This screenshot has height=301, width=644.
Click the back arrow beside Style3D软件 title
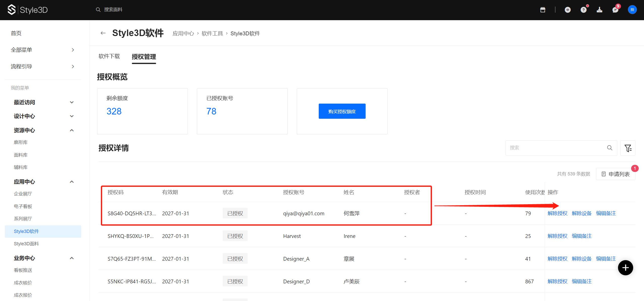(x=103, y=33)
